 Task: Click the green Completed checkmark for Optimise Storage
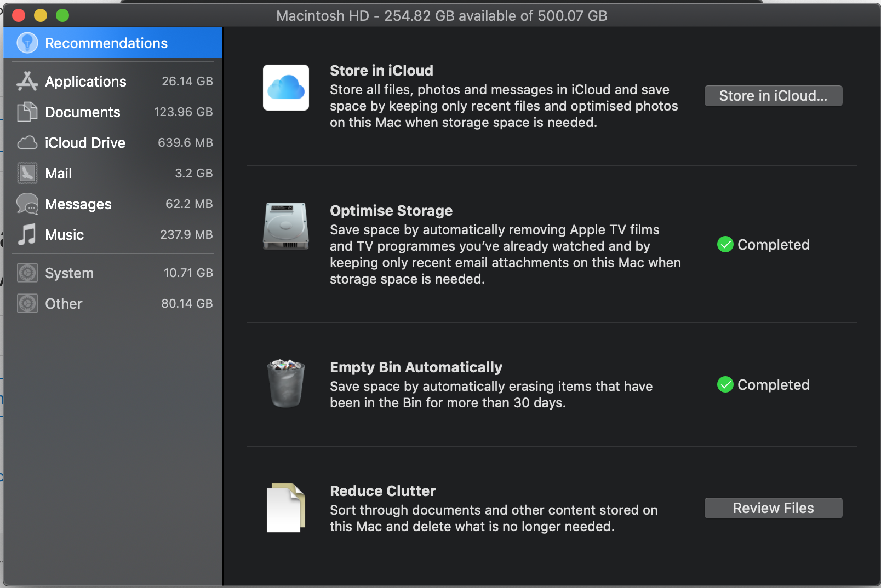[x=725, y=244]
